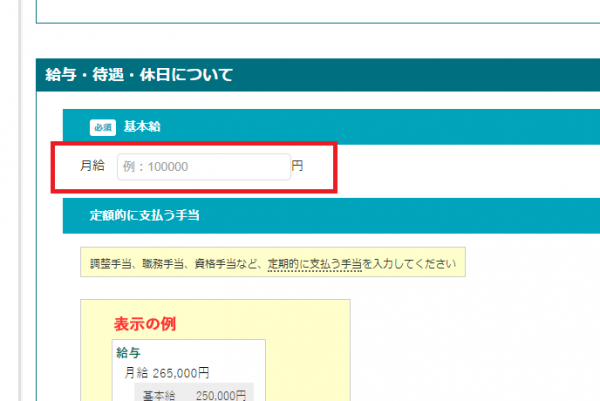Click the 月給 salary input field

(204, 167)
